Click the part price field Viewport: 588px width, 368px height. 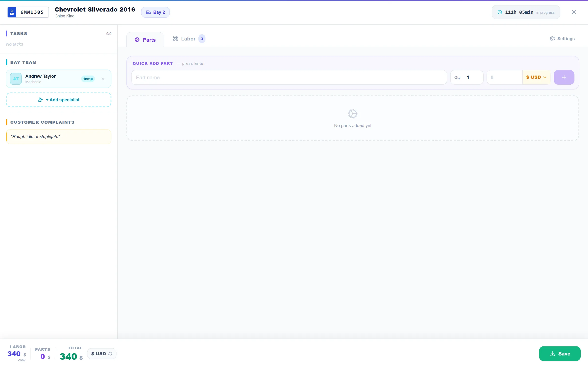[x=504, y=78]
